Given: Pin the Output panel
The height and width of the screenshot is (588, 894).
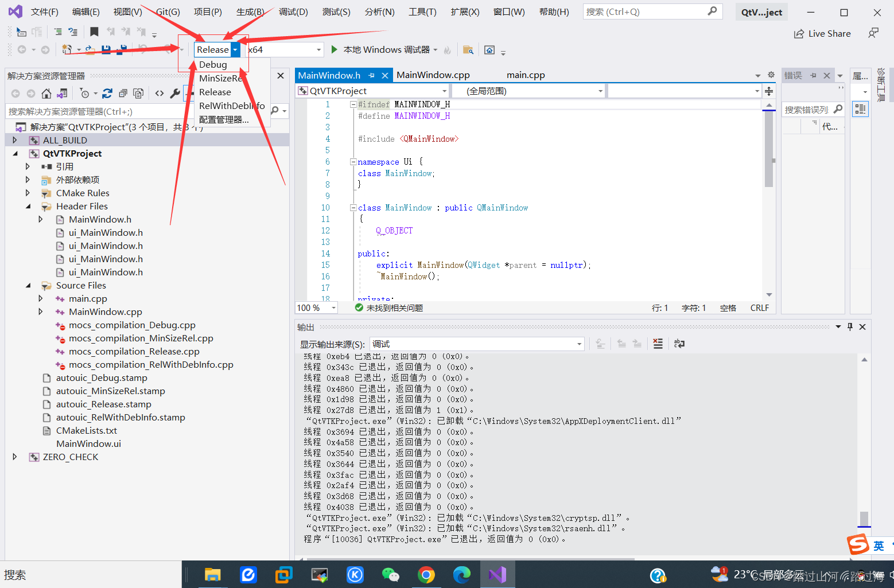Looking at the screenshot, I should [850, 326].
